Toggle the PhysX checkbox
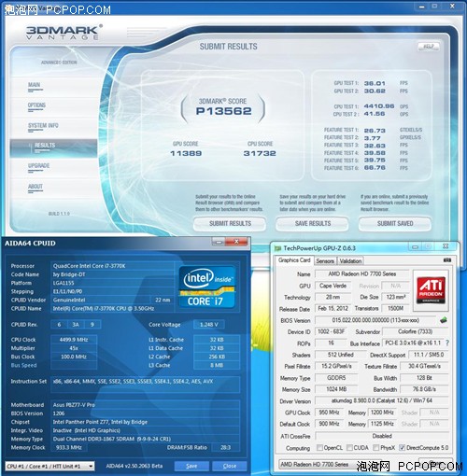 [x=375, y=447]
